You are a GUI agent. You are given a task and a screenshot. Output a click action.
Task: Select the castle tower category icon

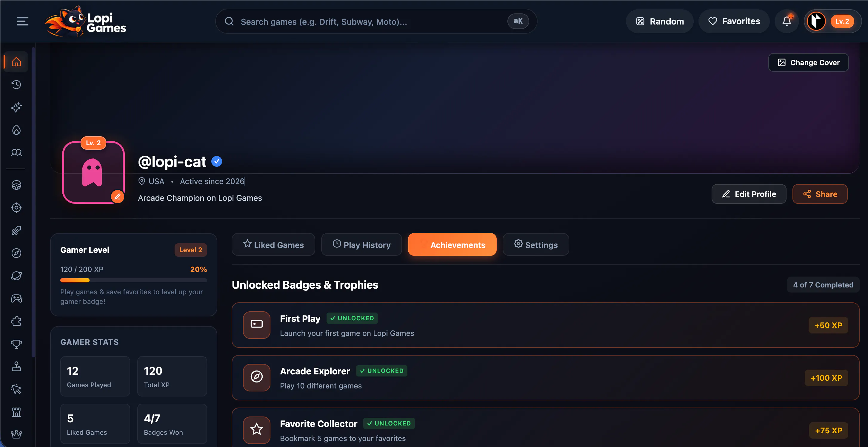pyautogui.click(x=16, y=412)
